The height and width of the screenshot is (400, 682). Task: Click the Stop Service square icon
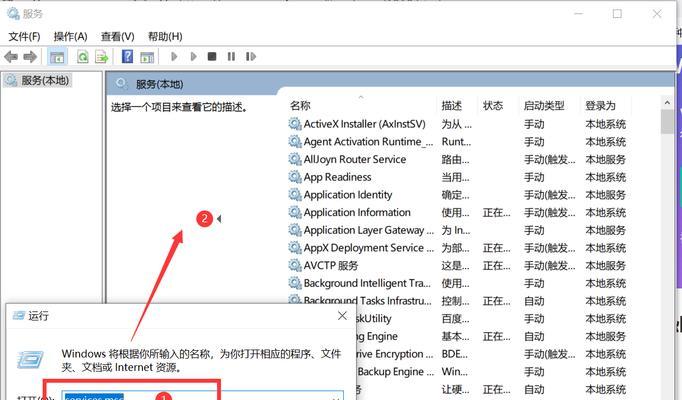coord(212,57)
